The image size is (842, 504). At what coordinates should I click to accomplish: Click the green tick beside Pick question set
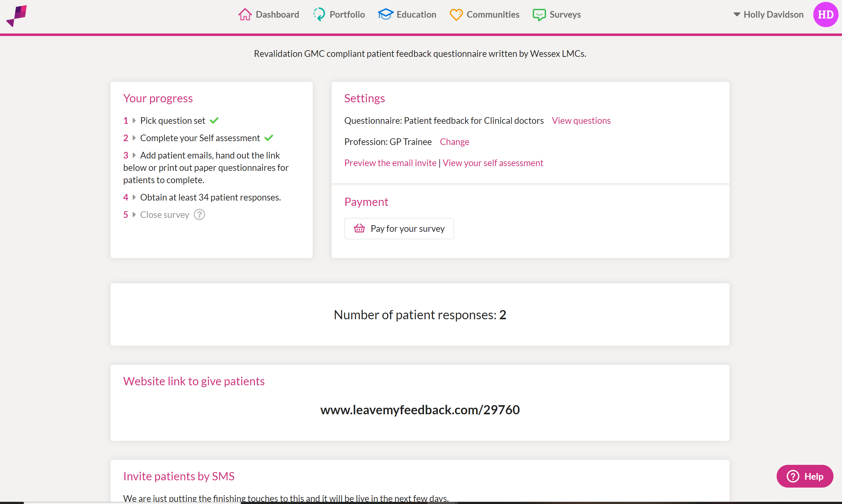214,121
